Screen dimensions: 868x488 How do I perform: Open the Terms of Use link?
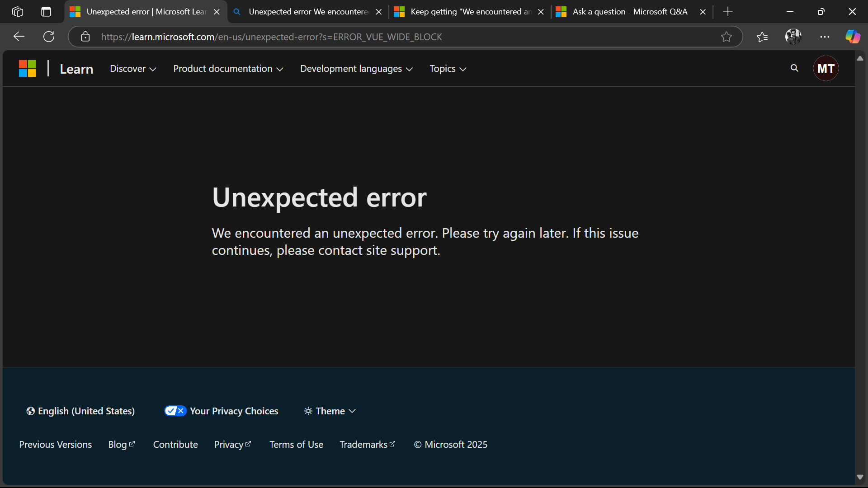296,444
